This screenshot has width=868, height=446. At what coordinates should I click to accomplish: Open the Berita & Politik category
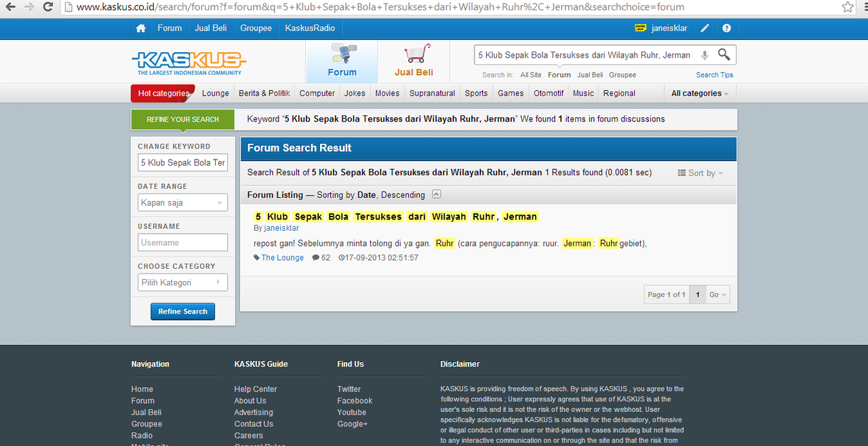pos(264,94)
